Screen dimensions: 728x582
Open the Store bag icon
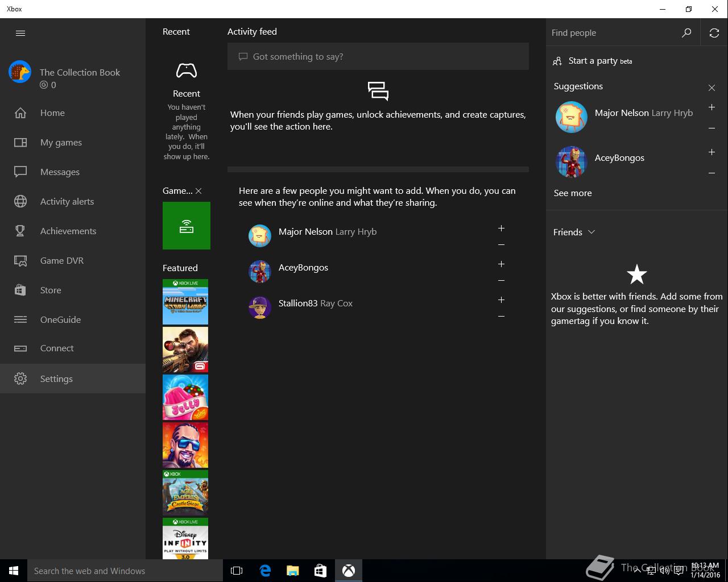pyautogui.click(x=20, y=290)
